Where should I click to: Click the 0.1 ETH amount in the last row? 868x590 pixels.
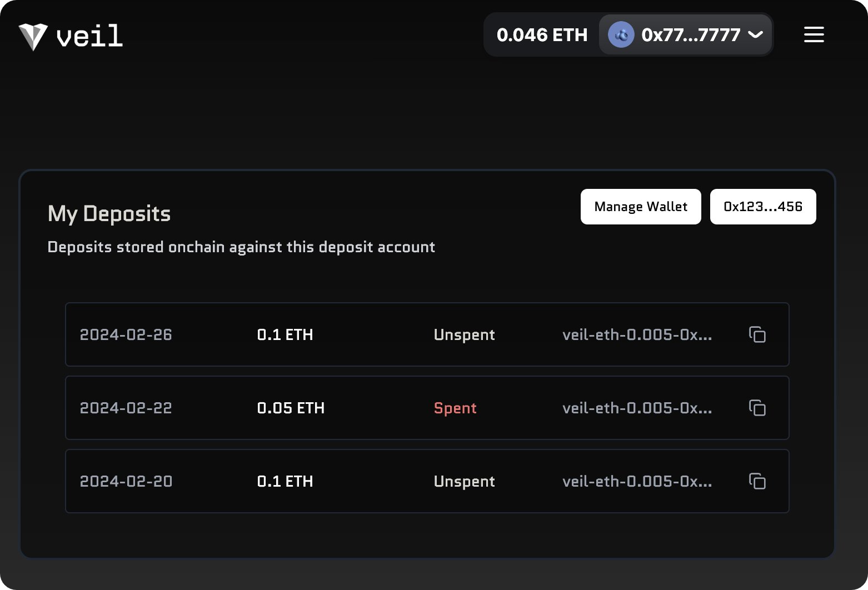click(x=285, y=481)
